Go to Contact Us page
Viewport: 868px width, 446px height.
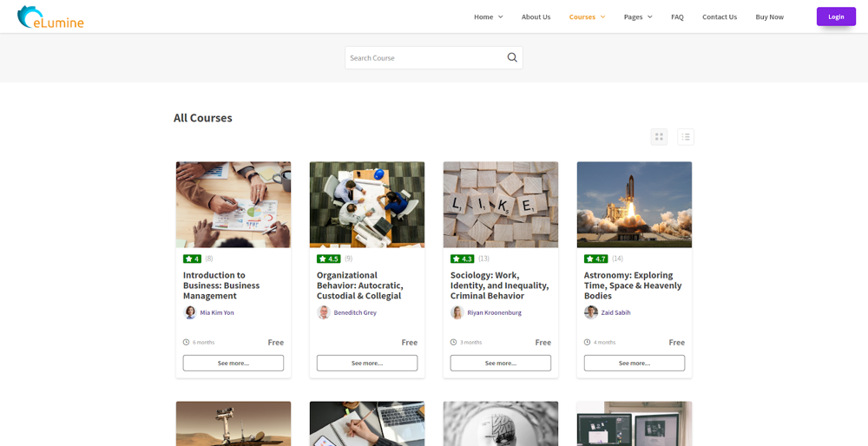(x=720, y=17)
